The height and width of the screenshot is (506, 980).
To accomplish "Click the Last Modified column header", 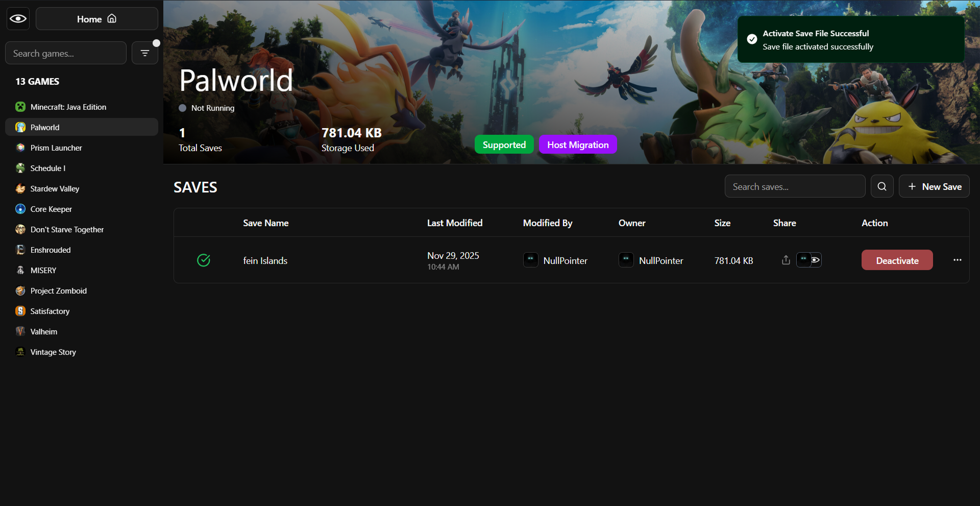I will [x=455, y=223].
